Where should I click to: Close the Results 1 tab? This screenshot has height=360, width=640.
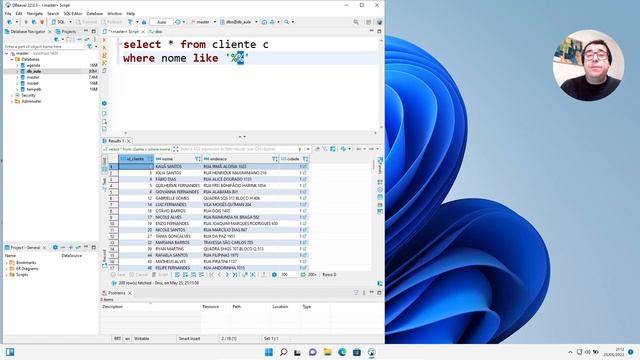tap(129, 141)
